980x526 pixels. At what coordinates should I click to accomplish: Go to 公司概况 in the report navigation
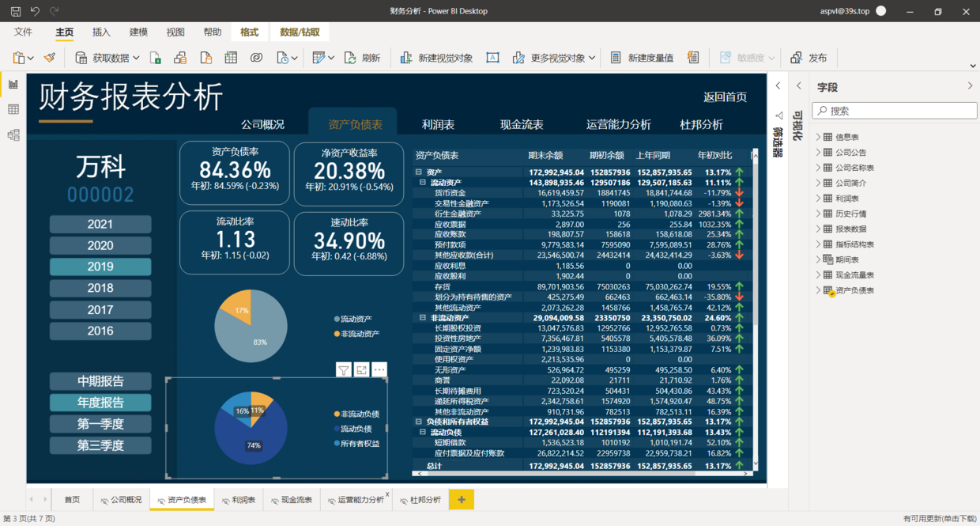click(x=262, y=125)
